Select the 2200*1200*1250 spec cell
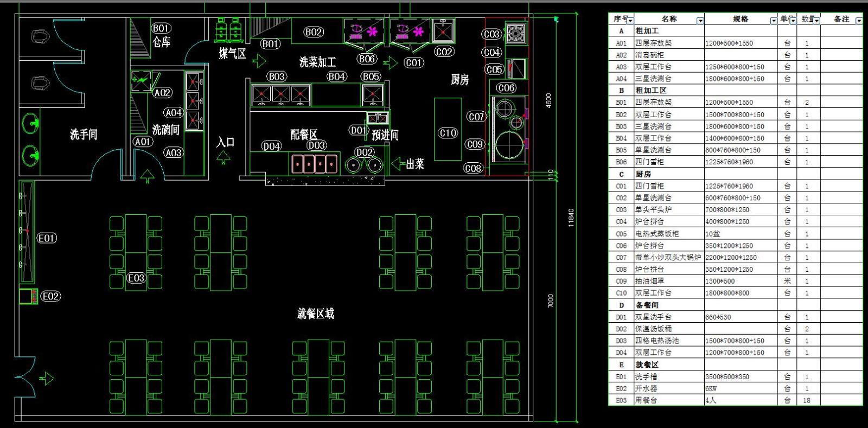868x428 pixels. tap(741, 257)
